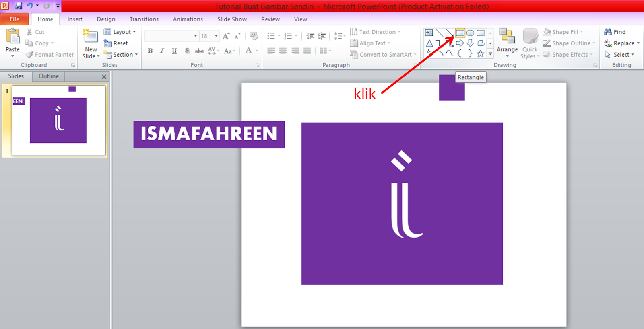Expand the Replace dropdown arrow
Screen dimensions: 644x329
pos(638,43)
